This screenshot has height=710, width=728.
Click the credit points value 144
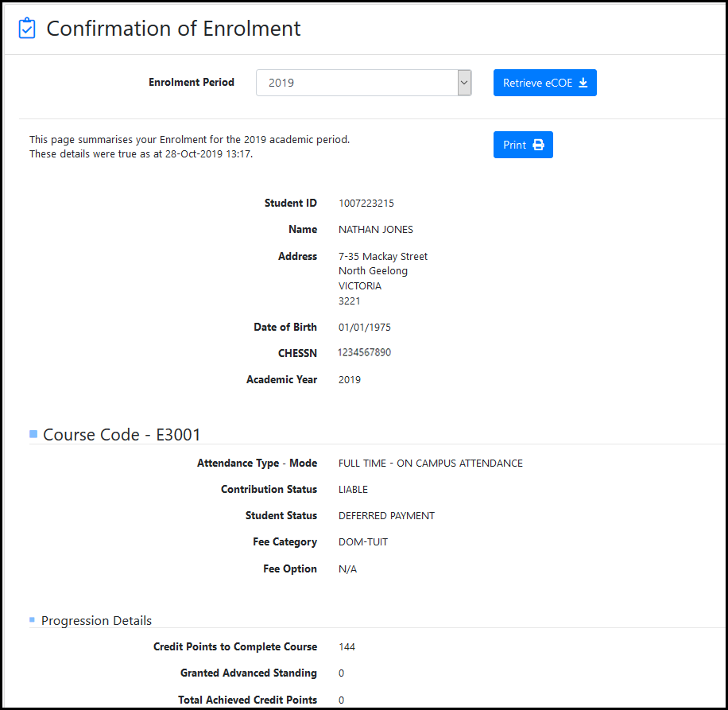[347, 646]
